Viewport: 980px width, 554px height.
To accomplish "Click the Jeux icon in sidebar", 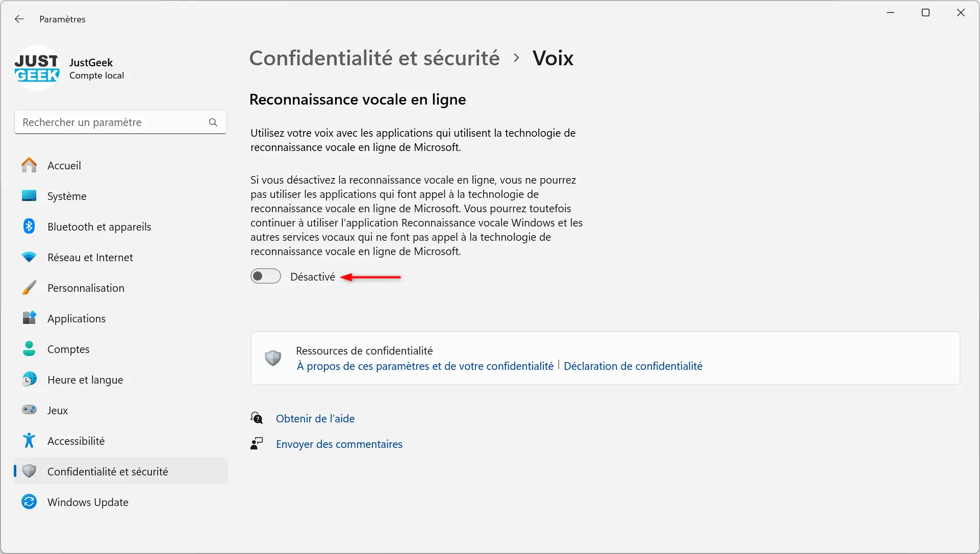I will [x=28, y=409].
